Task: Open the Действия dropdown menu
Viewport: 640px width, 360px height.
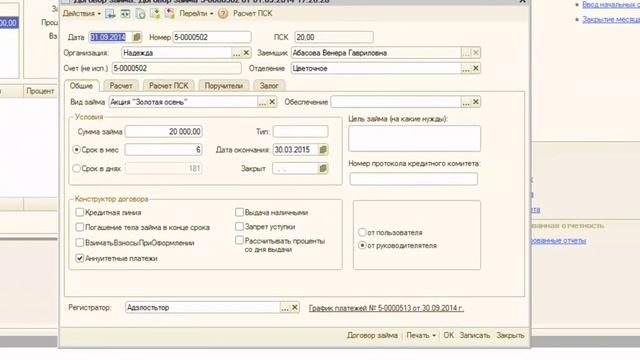Action: coord(82,13)
